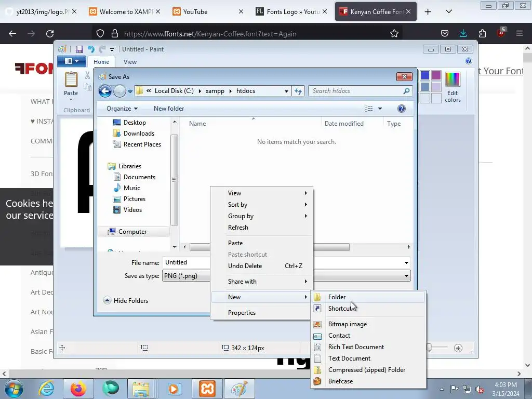Choose Shortcut in the New submenu
This screenshot has height=399, width=532.
[x=368, y=309]
